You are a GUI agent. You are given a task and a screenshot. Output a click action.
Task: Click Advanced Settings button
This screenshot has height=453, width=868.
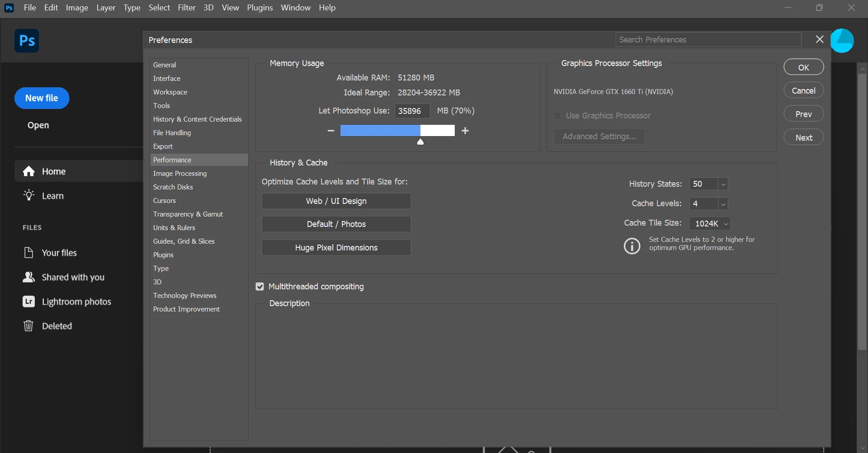[x=599, y=137]
